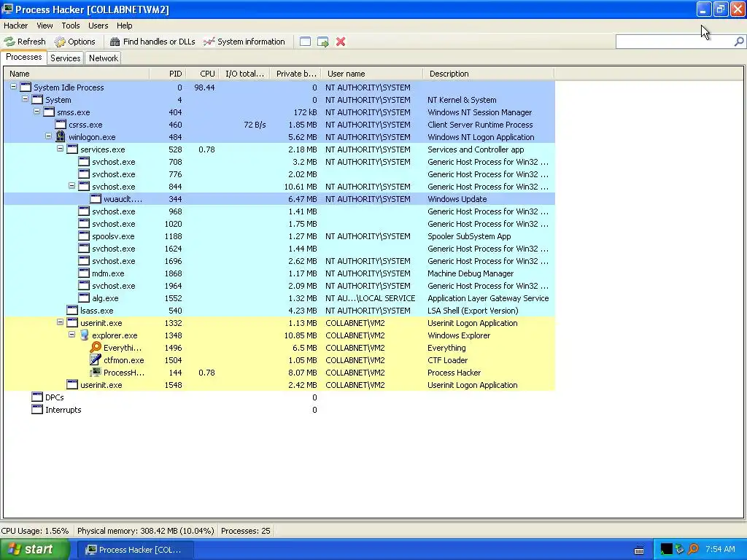Screen dimensions: 747x560
Task: Collapse the System tree node
Action: pyautogui.click(x=26, y=99)
